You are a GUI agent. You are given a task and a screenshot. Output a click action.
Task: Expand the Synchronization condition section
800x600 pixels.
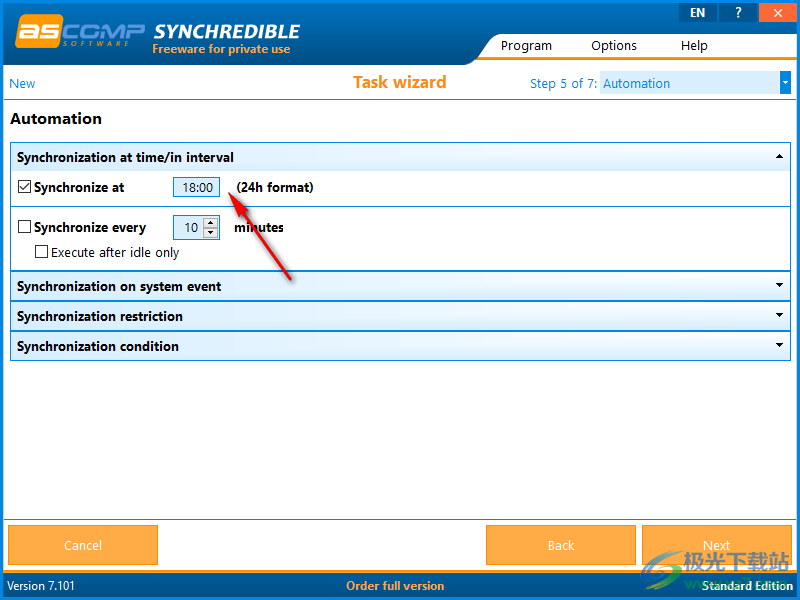778,344
